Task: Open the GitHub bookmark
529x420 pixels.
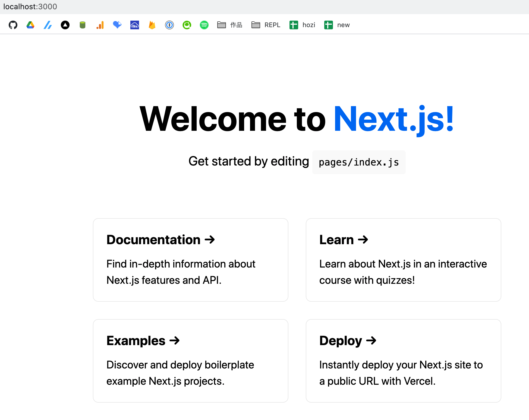Action: point(13,25)
